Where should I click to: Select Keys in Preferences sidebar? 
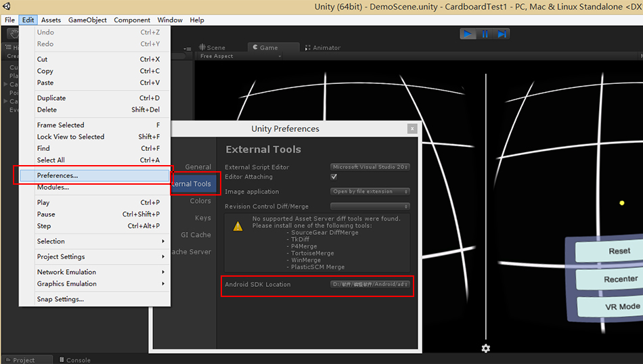(x=203, y=218)
